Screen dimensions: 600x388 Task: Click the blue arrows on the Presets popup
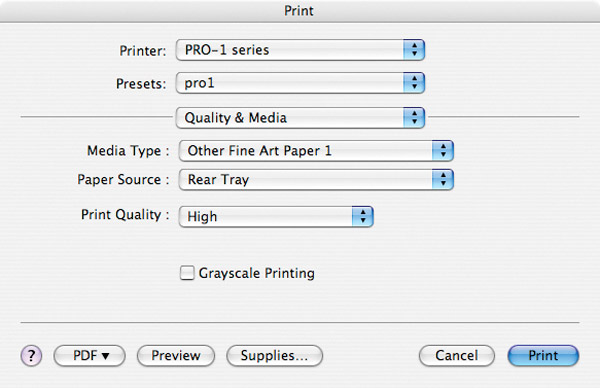point(414,83)
